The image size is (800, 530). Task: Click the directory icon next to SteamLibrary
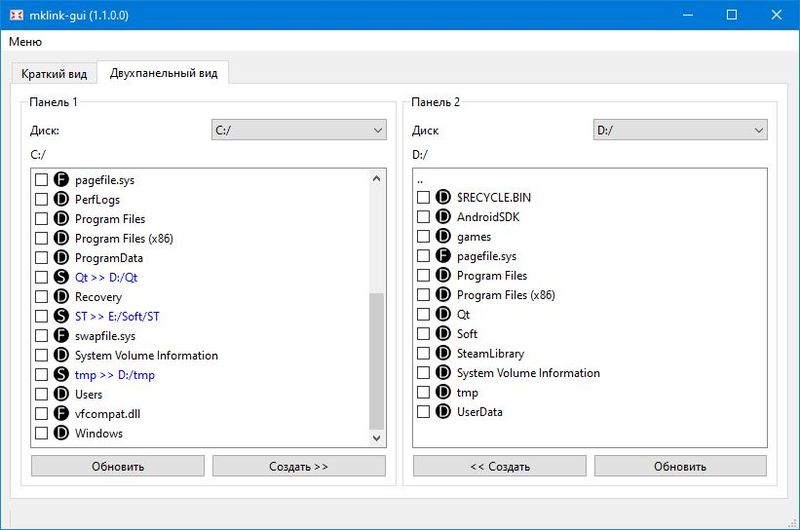(442, 353)
